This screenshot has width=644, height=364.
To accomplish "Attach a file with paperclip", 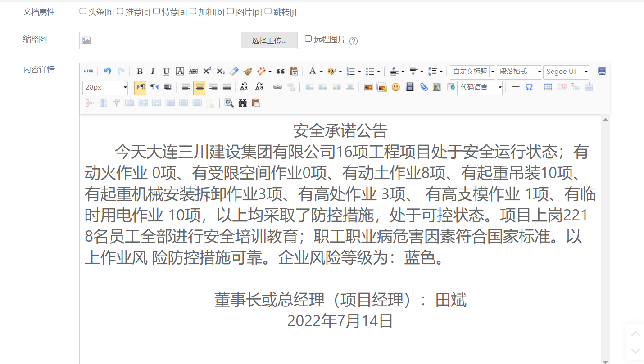I will 424,87.
